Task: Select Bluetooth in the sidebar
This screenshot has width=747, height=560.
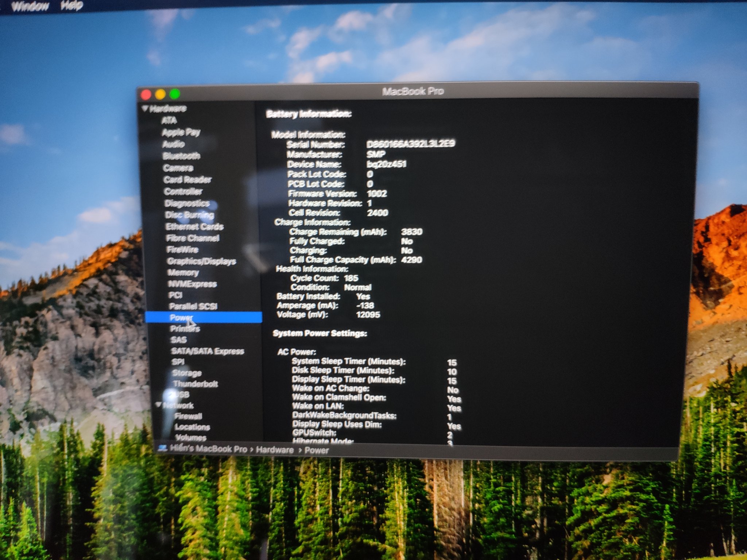Action: (181, 156)
